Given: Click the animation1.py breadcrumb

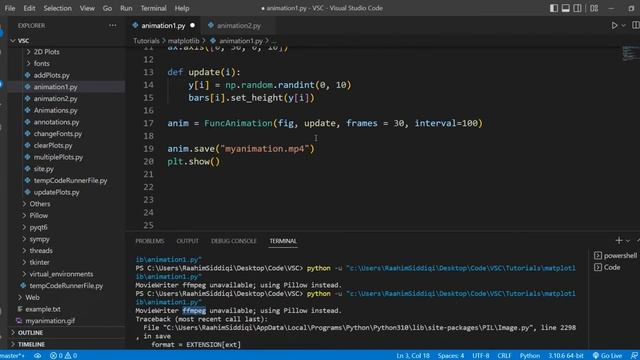Looking at the screenshot, I should pos(241,41).
